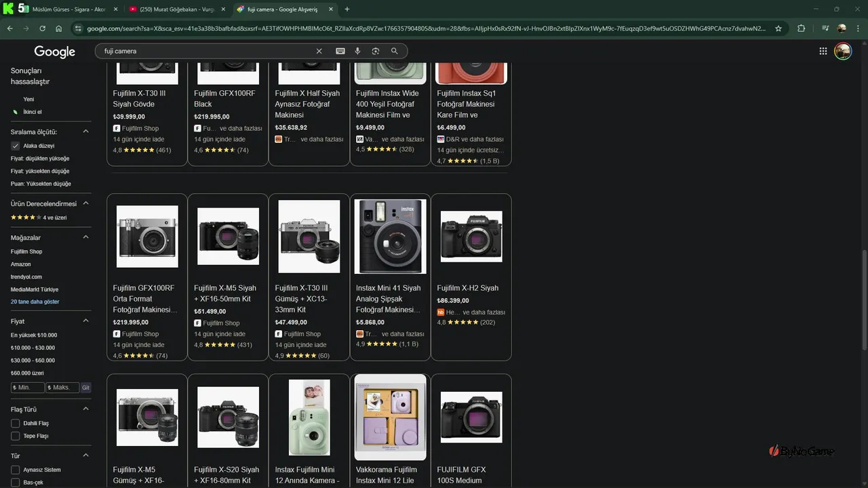The height and width of the screenshot is (488, 868).
Task: Open the on-screen keyboard icon
Action: pyautogui.click(x=340, y=51)
